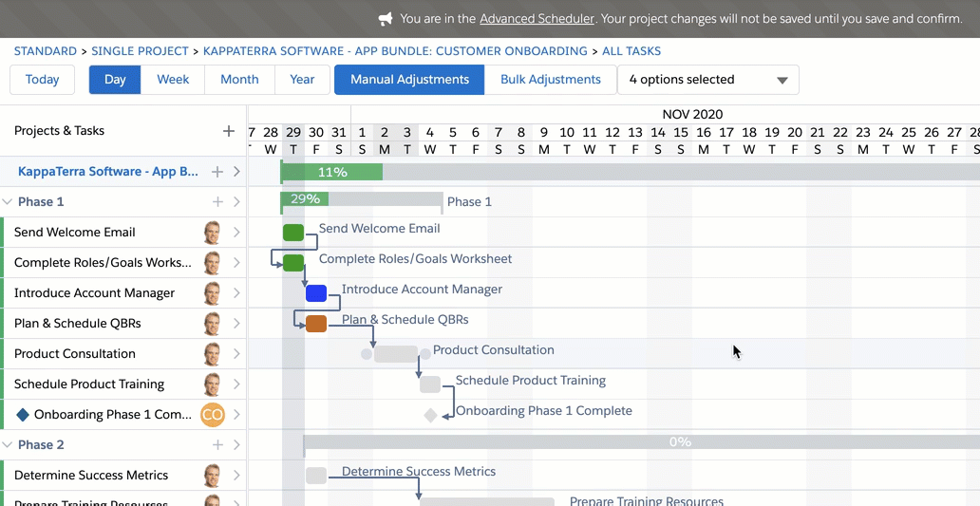Switch timeline to Day view
Screen dimensions: 980x506
pyautogui.click(x=115, y=80)
